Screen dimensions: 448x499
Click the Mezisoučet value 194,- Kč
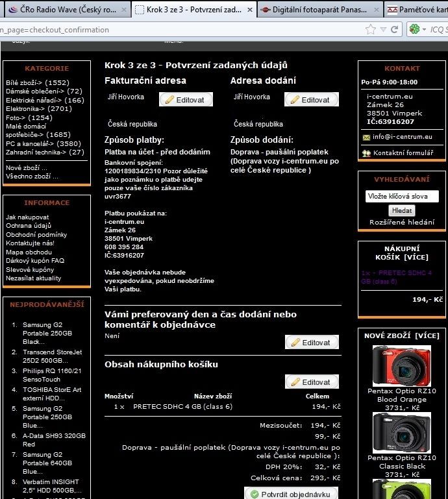coord(325,426)
